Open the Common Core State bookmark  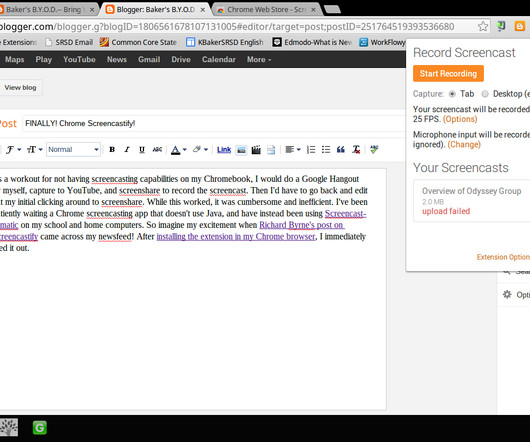(138, 42)
